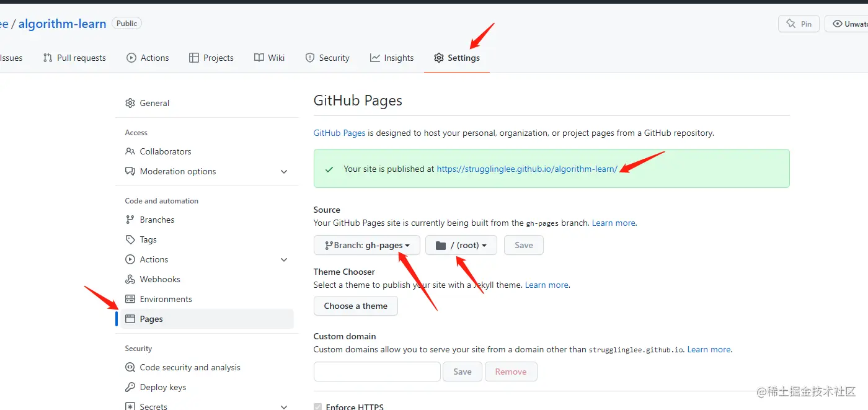Open the Actions tab in repository nav
The width and height of the screenshot is (868, 410).
click(x=148, y=58)
